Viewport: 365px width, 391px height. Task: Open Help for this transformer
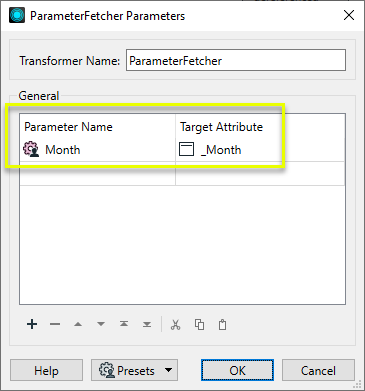(x=46, y=370)
